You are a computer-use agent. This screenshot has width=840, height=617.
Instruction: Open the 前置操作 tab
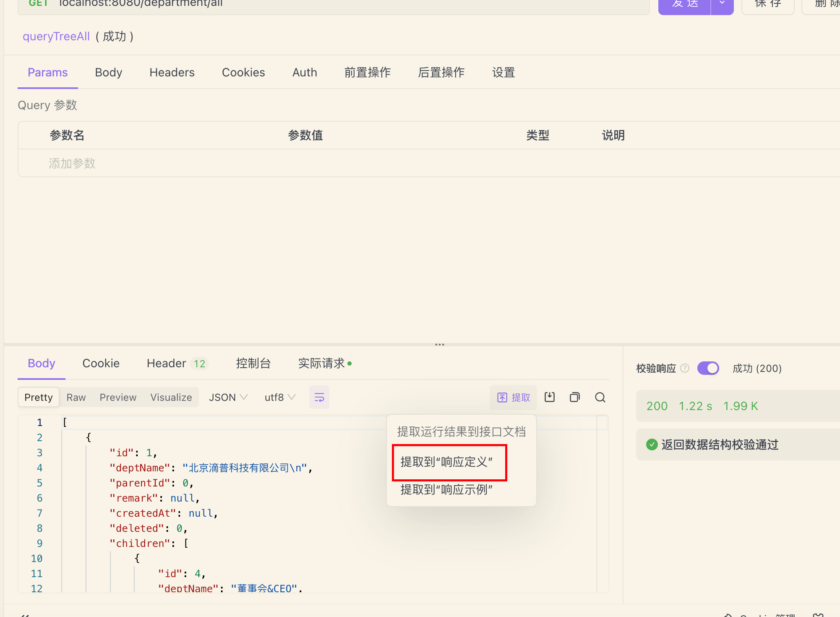[x=368, y=73]
